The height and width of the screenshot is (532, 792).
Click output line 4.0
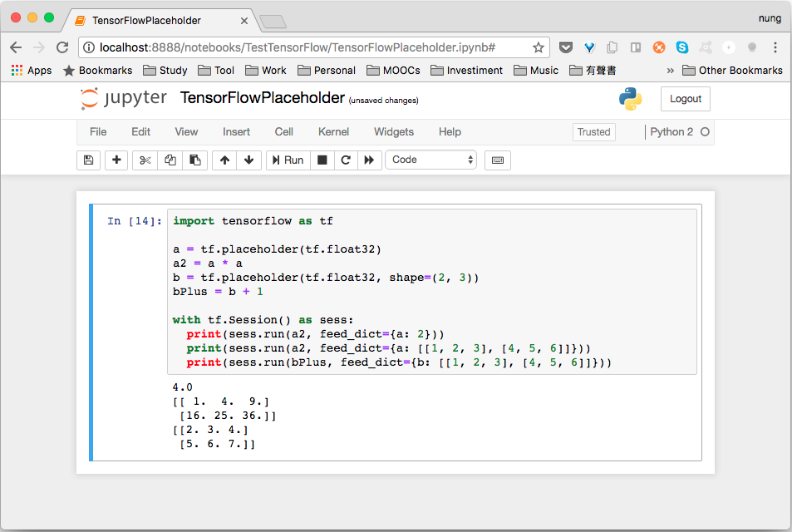(x=182, y=387)
